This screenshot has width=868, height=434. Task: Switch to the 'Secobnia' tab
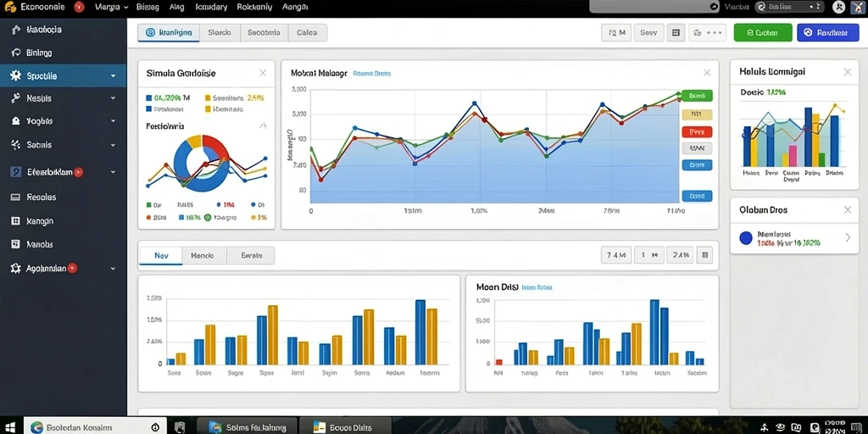coord(264,33)
